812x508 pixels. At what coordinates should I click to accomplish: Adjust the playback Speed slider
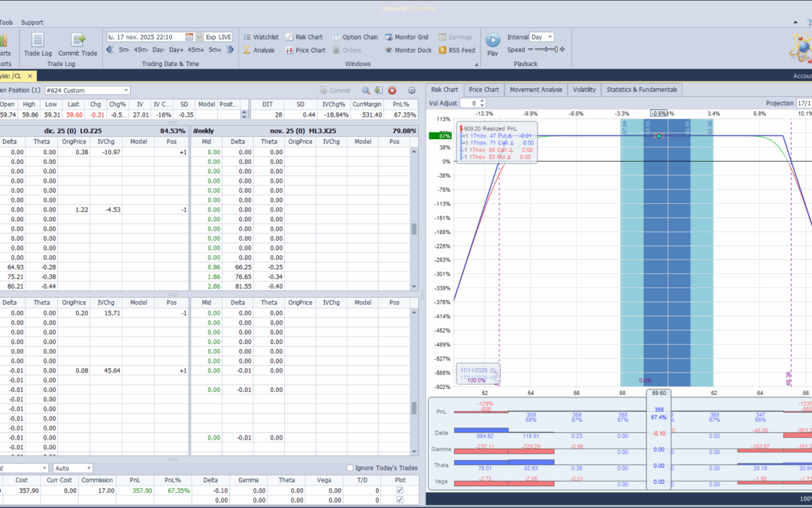point(546,49)
